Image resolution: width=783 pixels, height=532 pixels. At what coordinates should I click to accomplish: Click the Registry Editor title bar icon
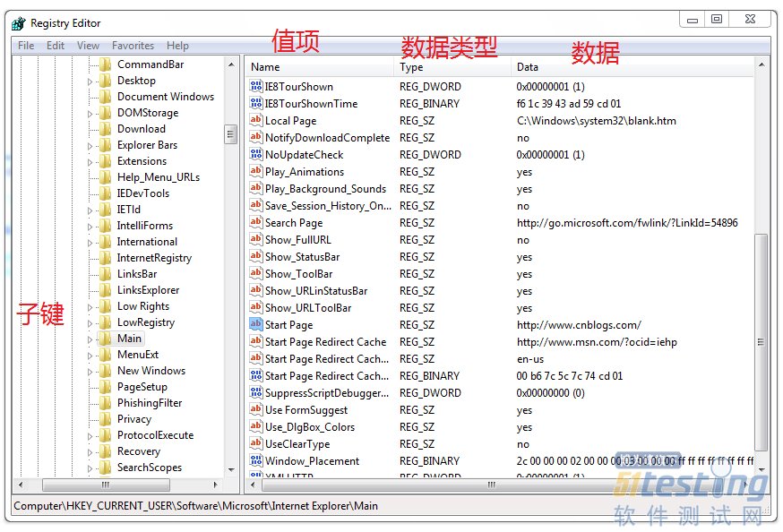click(x=19, y=23)
